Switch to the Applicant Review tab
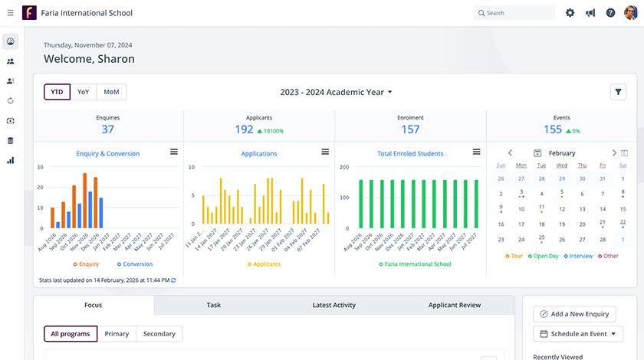 point(454,305)
